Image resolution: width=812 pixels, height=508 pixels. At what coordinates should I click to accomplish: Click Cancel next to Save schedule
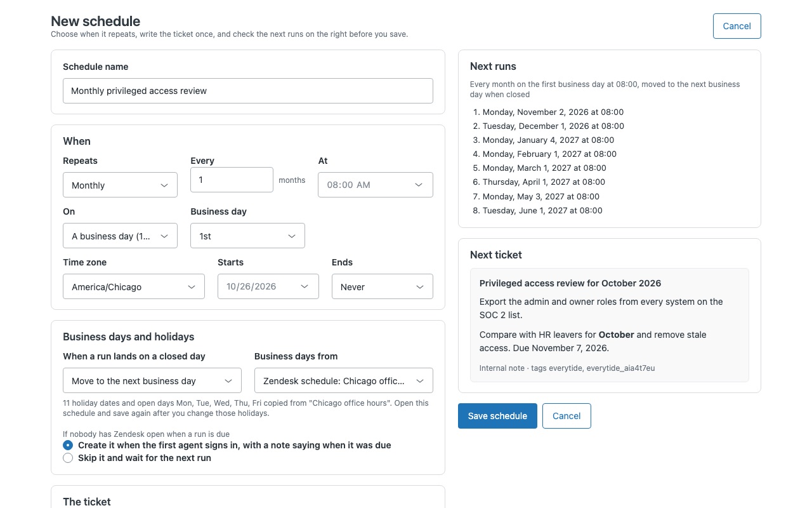click(x=566, y=416)
